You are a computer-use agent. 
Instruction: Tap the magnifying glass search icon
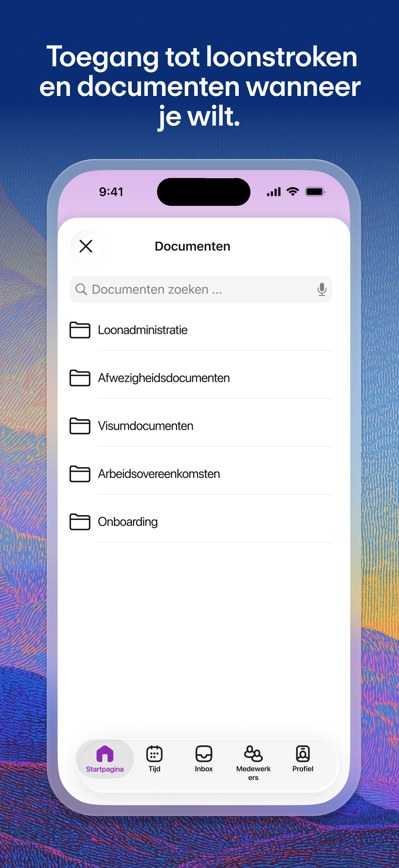pos(81,289)
